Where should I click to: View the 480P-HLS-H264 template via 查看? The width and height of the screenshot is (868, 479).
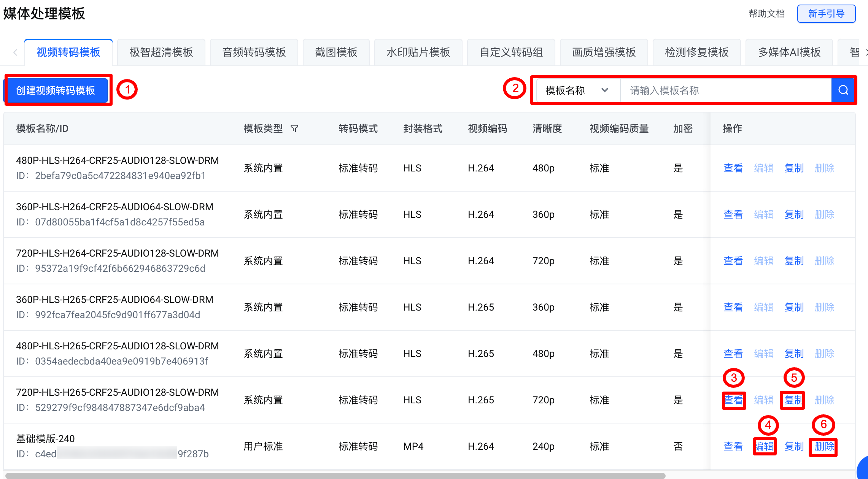pos(733,168)
